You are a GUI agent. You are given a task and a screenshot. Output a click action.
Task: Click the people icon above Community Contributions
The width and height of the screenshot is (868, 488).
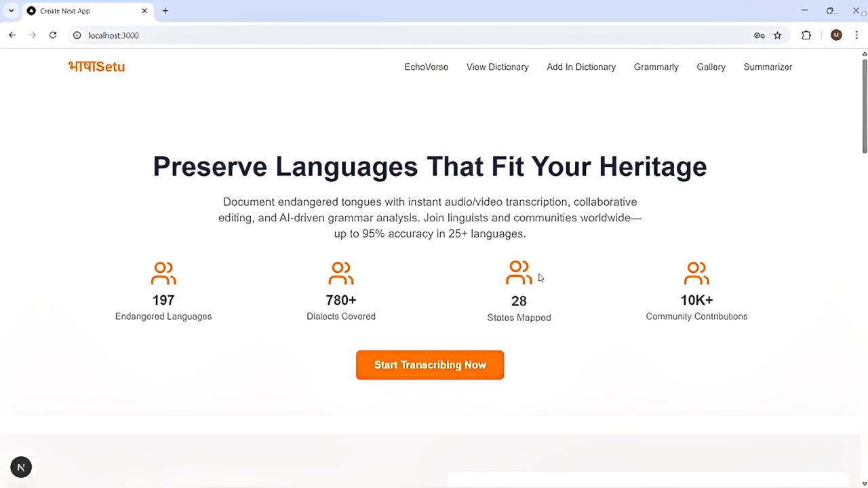tap(696, 274)
